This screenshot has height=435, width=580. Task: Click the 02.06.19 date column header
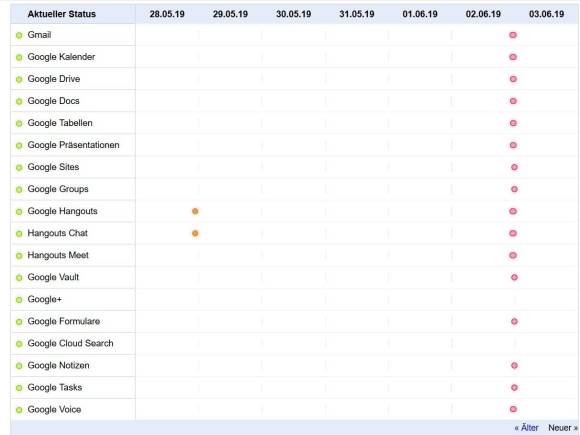point(483,14)
